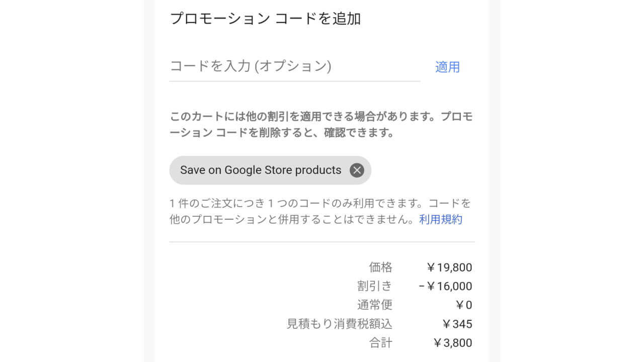
Task: Click the 見積もり消費税額込 tax label
Action: 339,324
